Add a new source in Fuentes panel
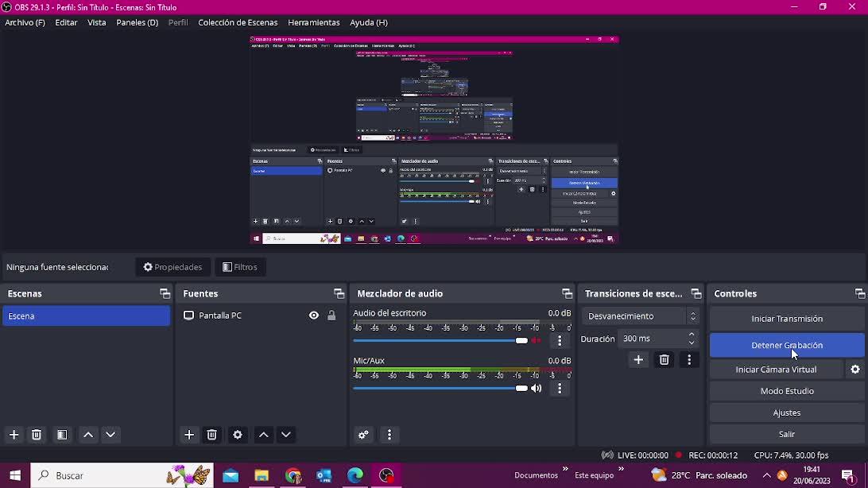 point(189,435)
